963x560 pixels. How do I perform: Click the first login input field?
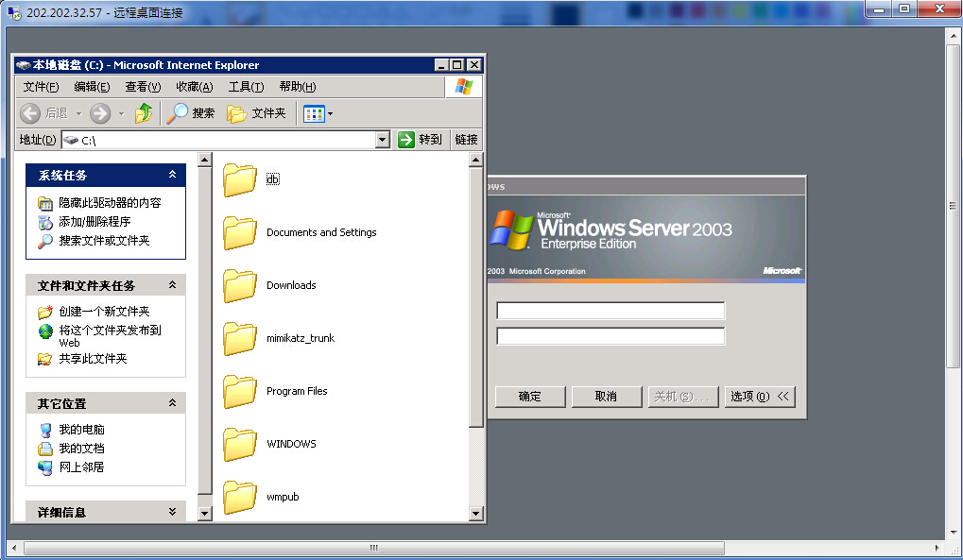click(x=610, y=311)
